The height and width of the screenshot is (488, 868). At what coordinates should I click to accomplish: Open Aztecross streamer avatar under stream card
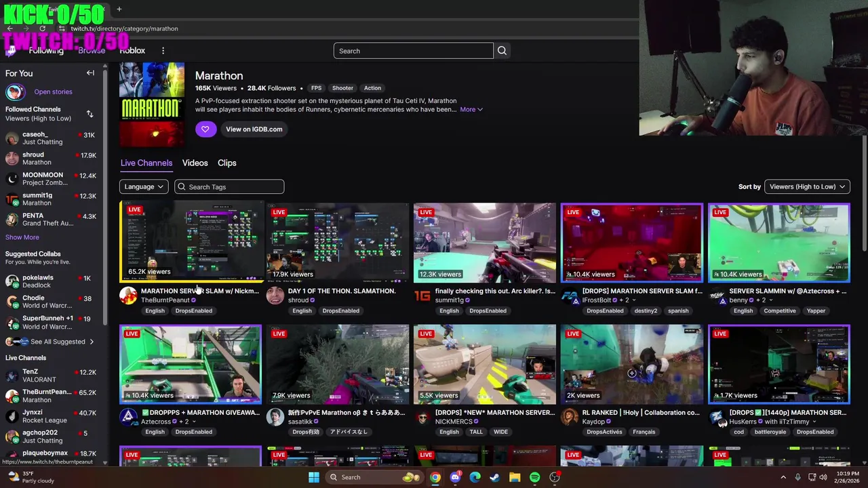click(128, 417)
